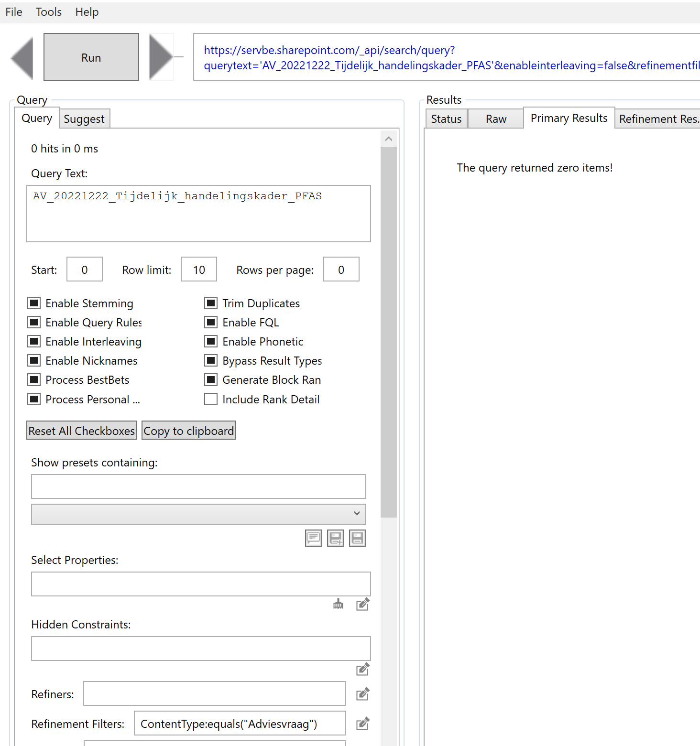Viewport: 700px width, 746px height.
Task: Click the Query panel vertical scrollbar
Action: [x=389, y=332]
